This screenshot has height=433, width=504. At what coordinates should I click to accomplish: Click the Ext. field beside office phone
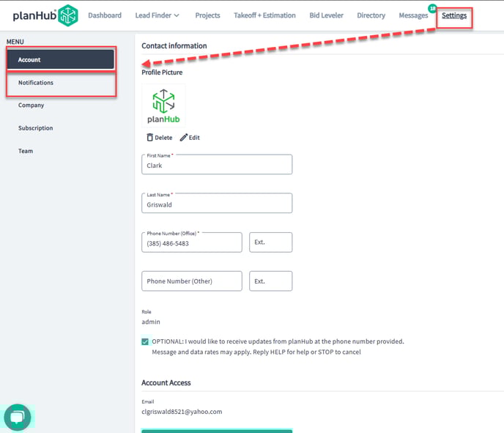(270, 243)
